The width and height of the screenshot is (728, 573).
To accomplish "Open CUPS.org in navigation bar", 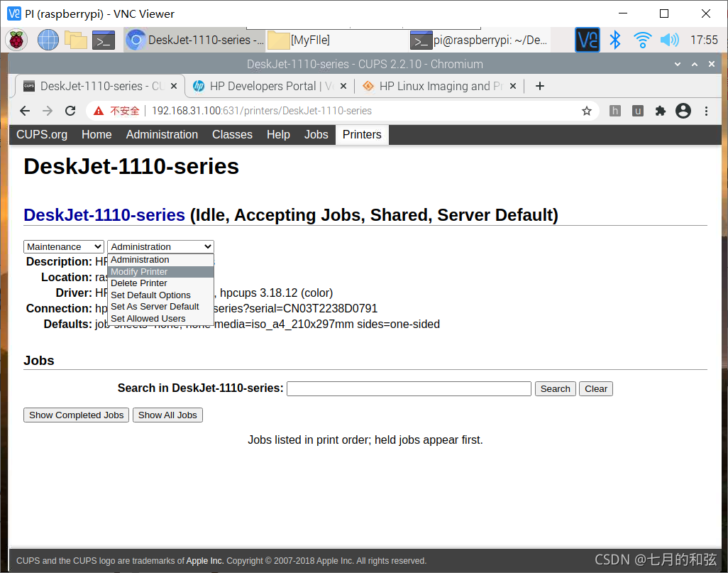I will pyautogui.click(x=42, y=134).
